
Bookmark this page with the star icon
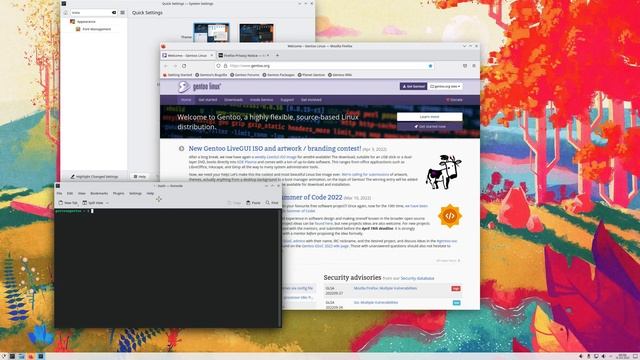430,66
